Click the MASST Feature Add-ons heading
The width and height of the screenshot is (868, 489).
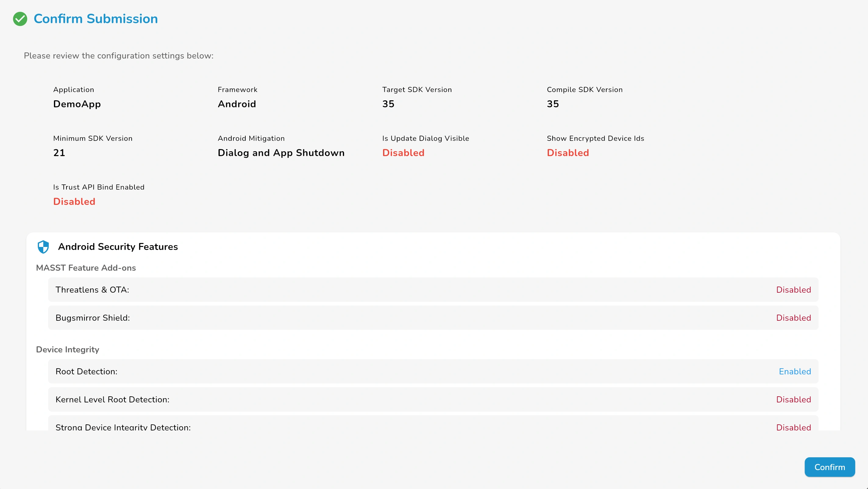(86, 268)
